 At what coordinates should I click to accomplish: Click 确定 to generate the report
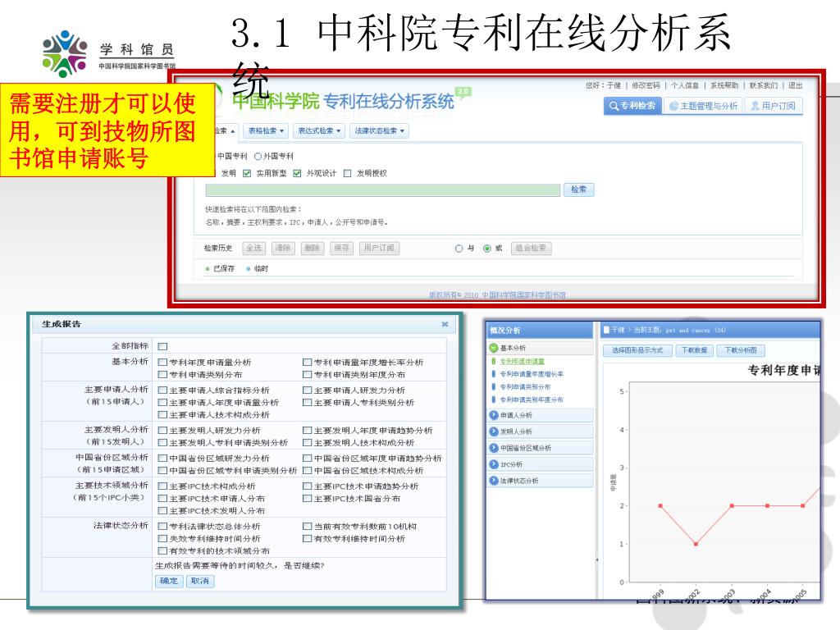click(169, 582)
